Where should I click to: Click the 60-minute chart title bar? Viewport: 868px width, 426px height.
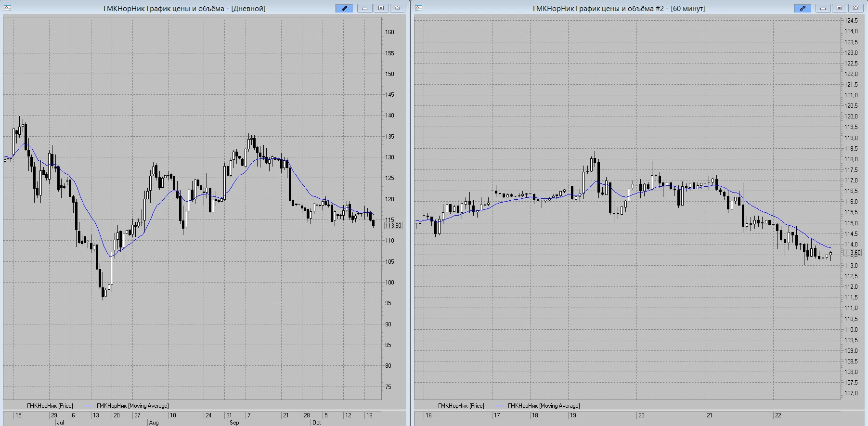pyautogui.click(x=619, y=8)
